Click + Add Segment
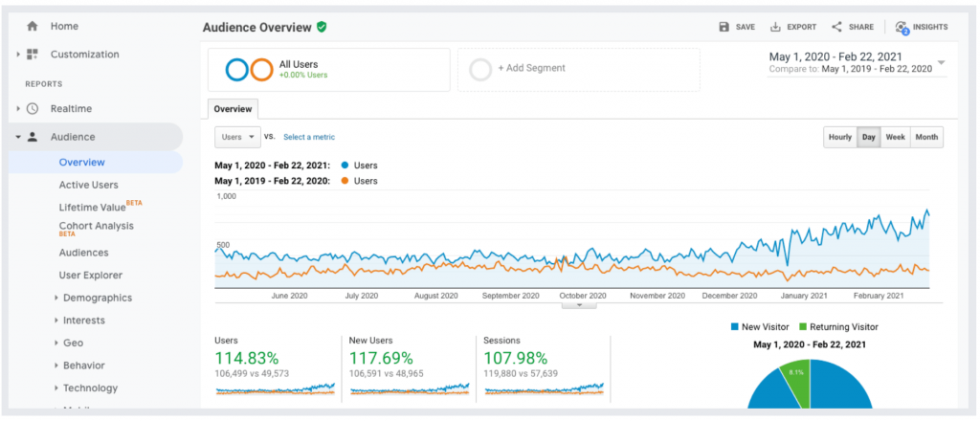 [x=531, y=68]
